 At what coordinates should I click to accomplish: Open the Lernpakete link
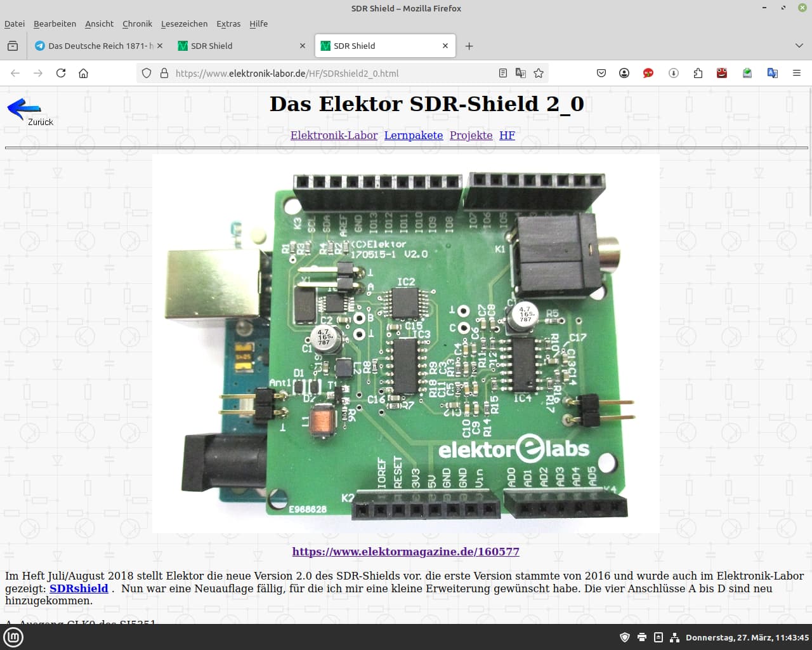point(414,135)
